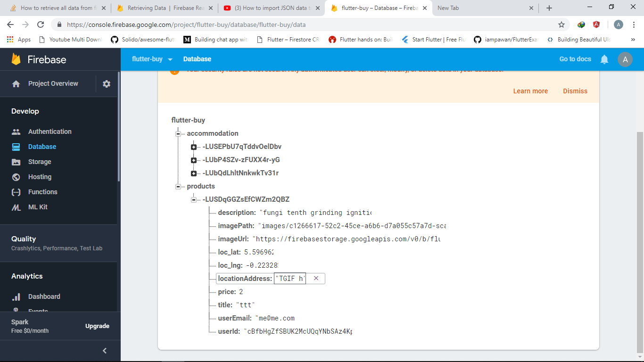The image size is (644, 362).
Task: Open the Authentication section
Action: (50, 132)
